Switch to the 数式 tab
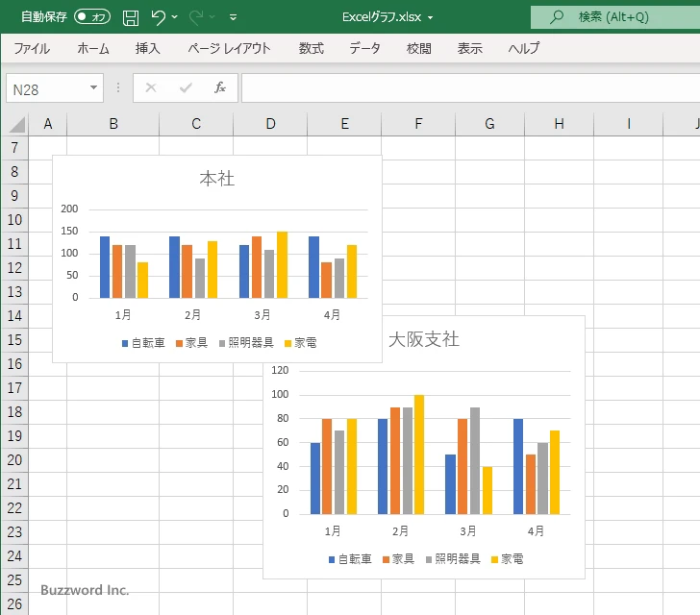The image size is (700, 615). [312, 48]
